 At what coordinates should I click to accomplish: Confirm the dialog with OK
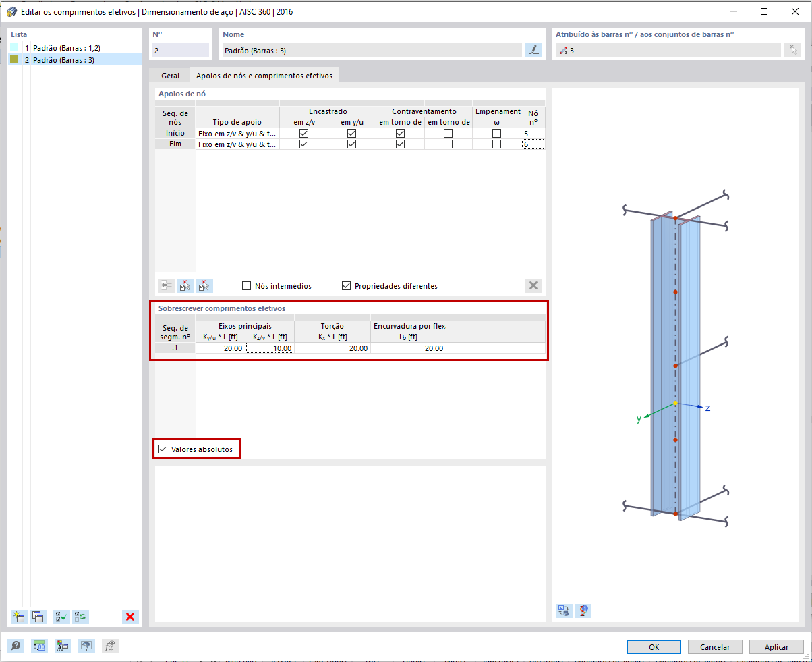(x=653, y=646)
